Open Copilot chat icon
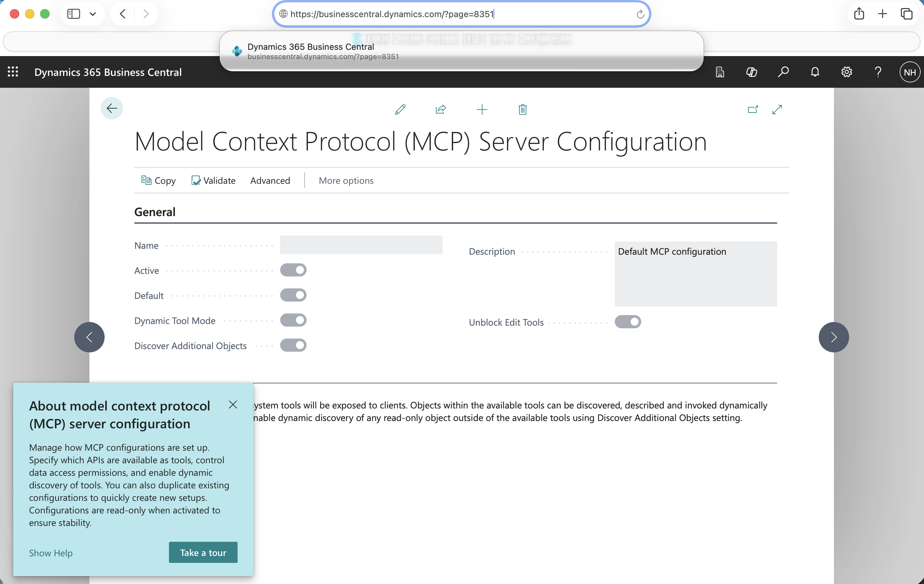 coord(752,72)
